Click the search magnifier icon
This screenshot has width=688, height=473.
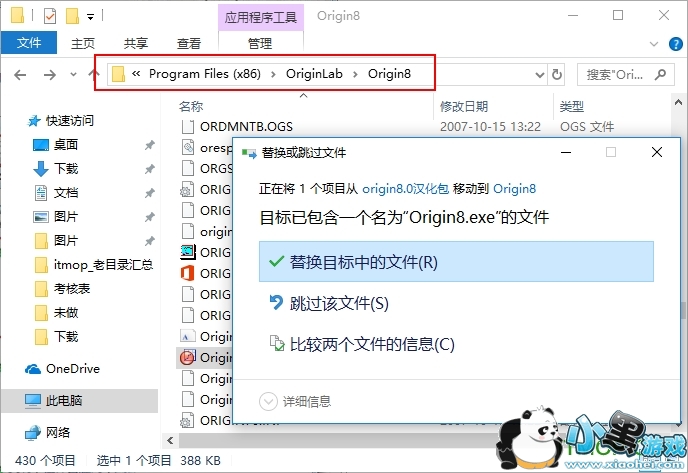coord(660,75)
